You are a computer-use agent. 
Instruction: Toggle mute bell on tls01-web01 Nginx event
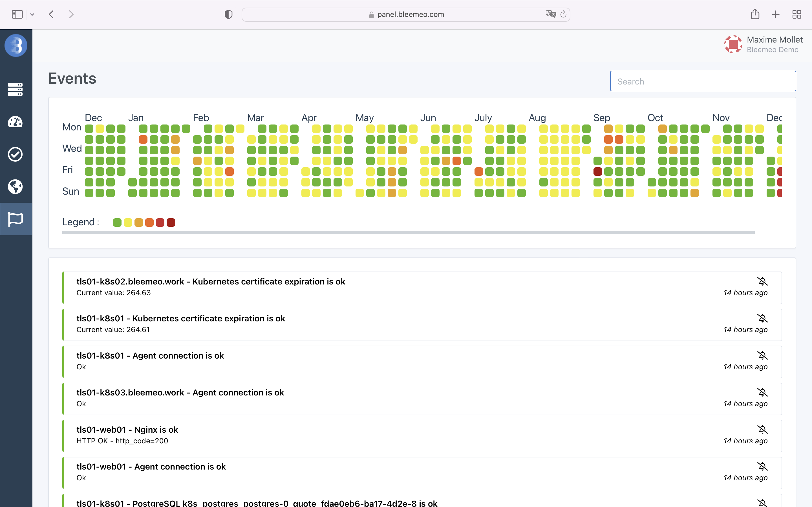click(762, 430)
